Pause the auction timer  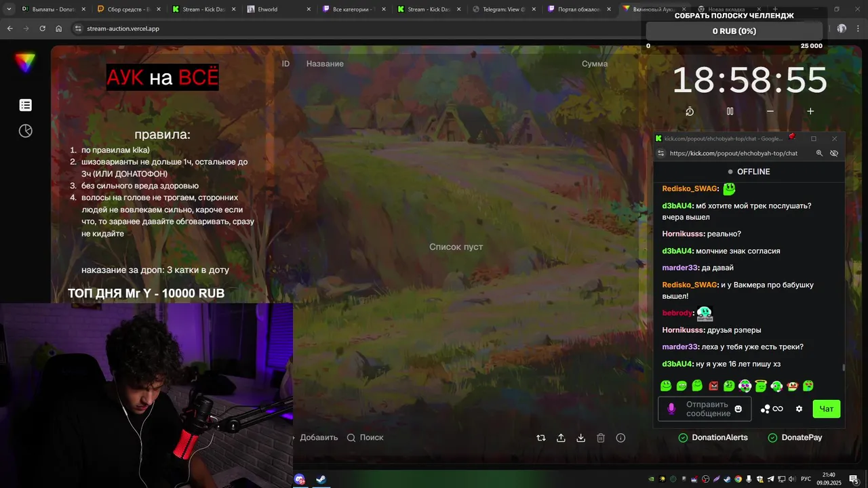(x=730, y=111)
